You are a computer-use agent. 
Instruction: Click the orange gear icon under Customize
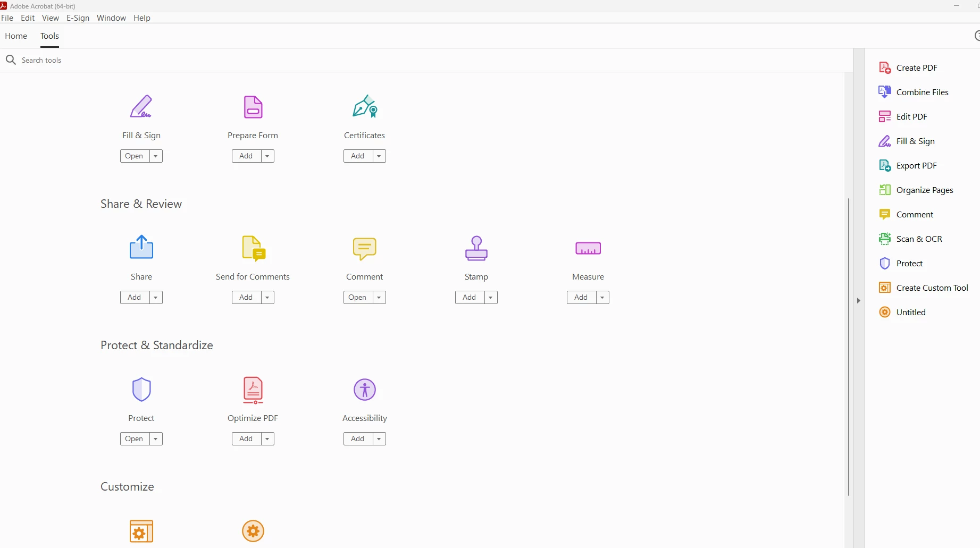tap(253, 531)
